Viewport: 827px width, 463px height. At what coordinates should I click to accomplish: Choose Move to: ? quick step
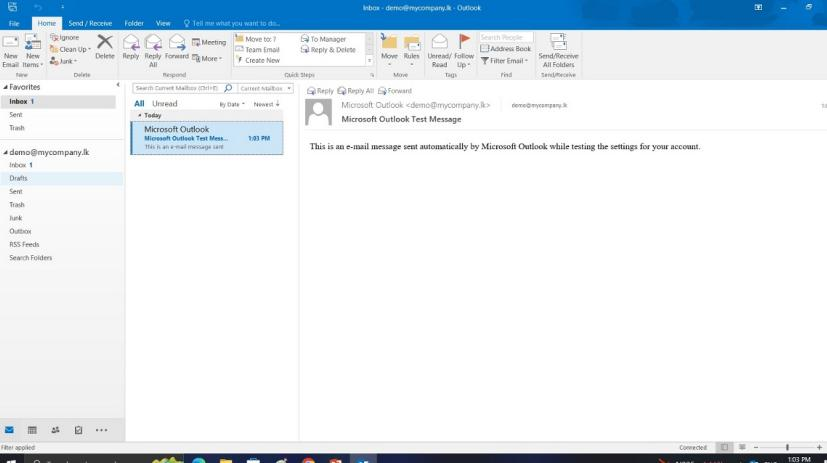click(256, 39)
